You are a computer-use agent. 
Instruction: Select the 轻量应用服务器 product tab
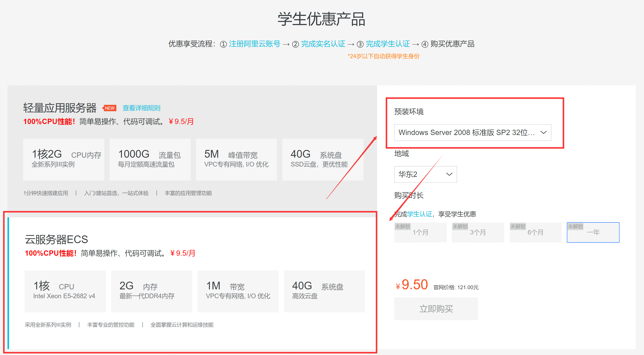click(x=60, y=108)
